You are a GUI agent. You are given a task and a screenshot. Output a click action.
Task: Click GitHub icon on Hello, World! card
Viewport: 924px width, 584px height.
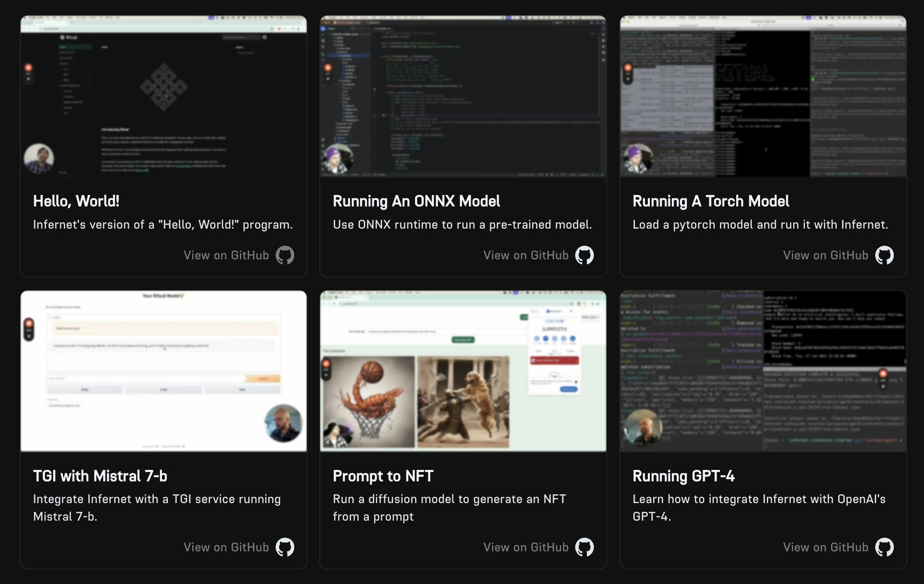(285, 255)
